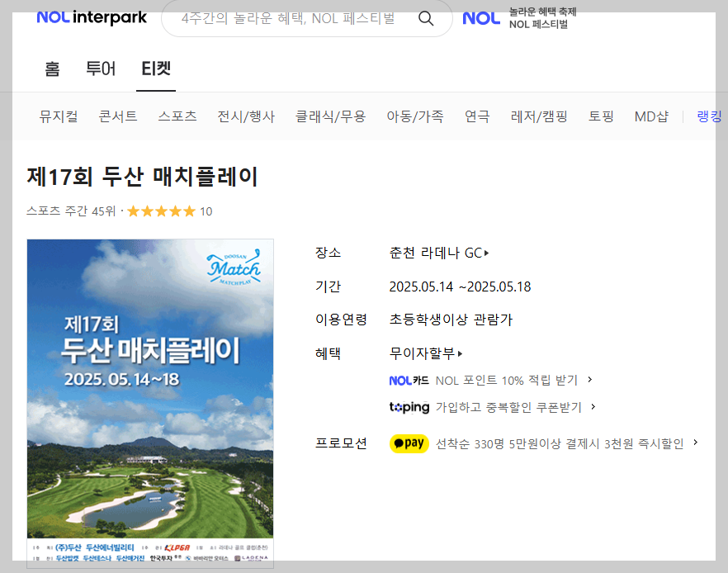Open the 전시/행사 category

pyautogui.click(x=246, y=116)
